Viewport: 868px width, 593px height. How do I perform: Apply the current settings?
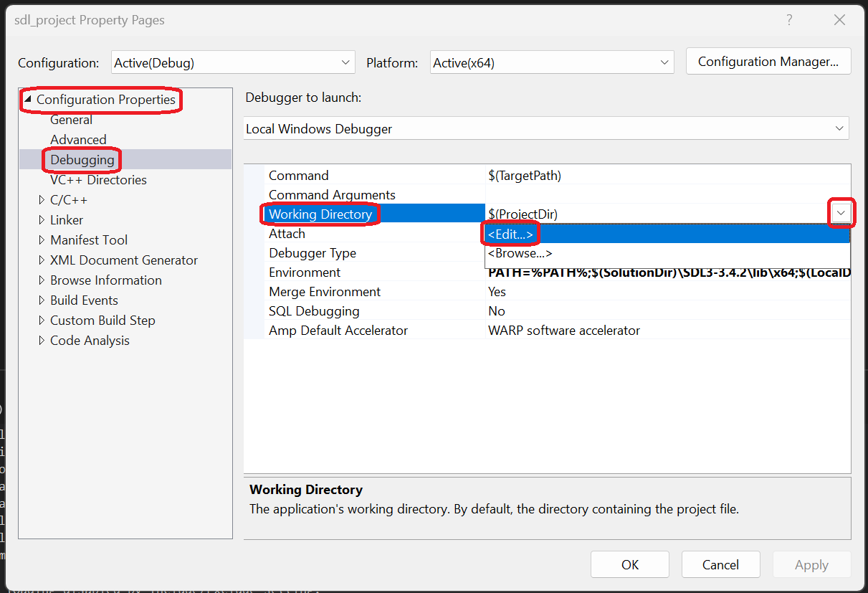point(811,564)
